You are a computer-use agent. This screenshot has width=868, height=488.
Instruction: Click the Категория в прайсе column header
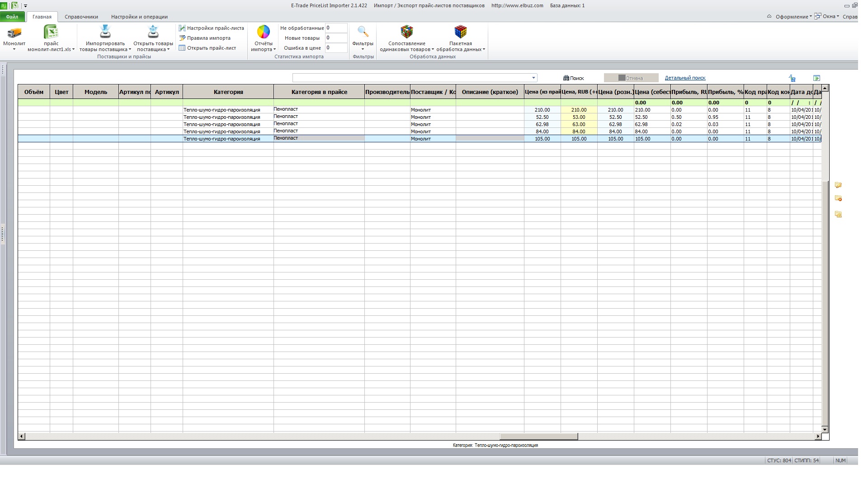319,92
